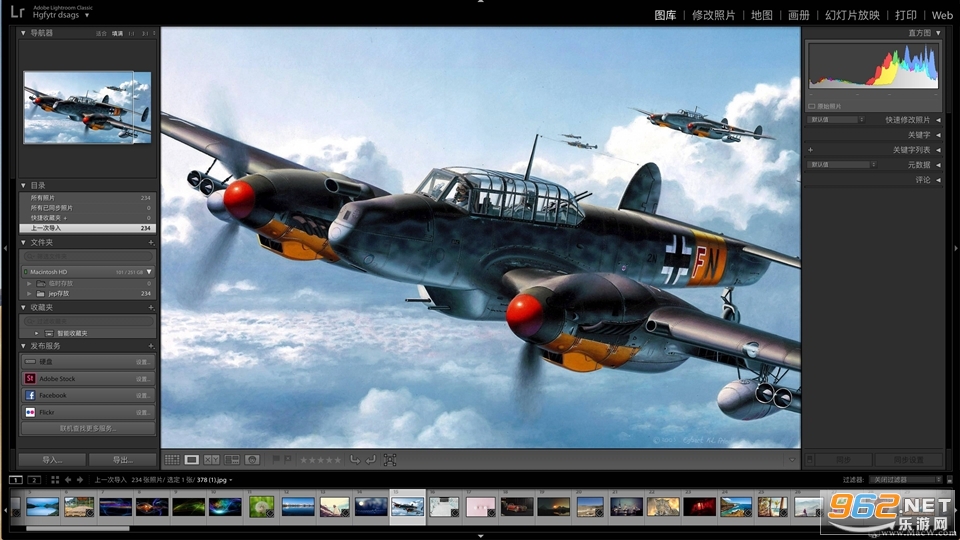Expand the Quick Develop (快捷修改照片) panel
This screenshot has width=960, height=540.
(938, 120)
